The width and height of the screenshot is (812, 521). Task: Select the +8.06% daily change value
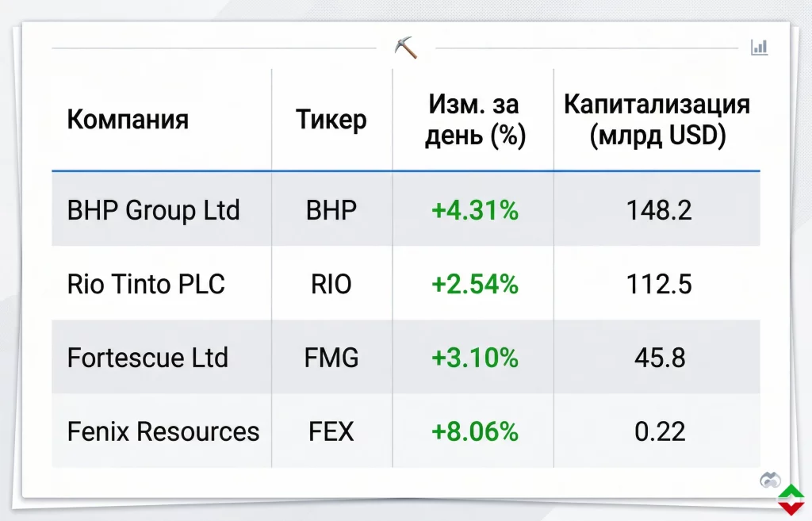tap(475, 432)
